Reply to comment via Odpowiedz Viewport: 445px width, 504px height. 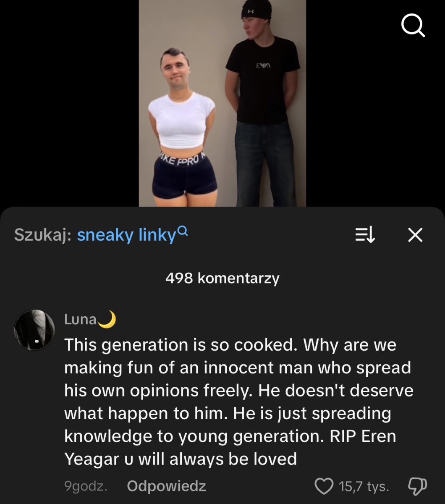point(166,486)
